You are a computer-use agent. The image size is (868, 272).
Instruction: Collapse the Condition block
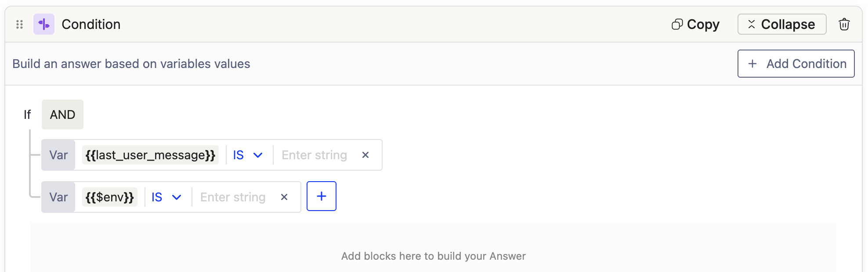click(x=781, y=24)
